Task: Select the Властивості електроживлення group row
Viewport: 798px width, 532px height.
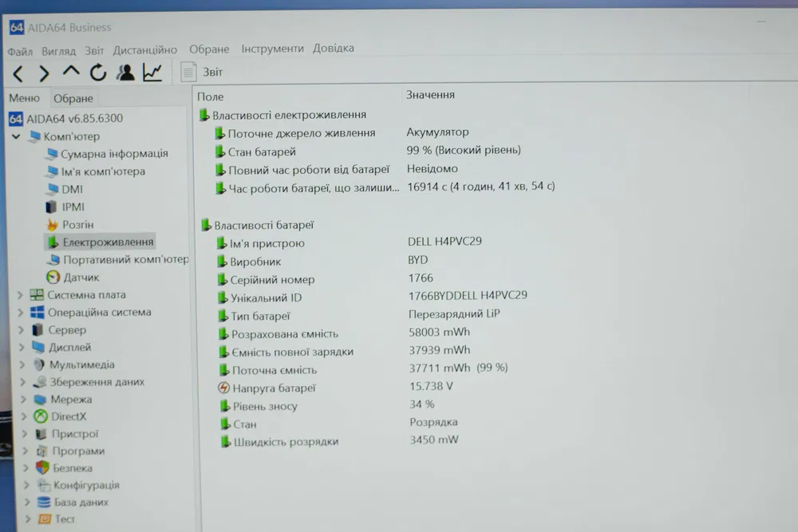Action: pos(282,116)
